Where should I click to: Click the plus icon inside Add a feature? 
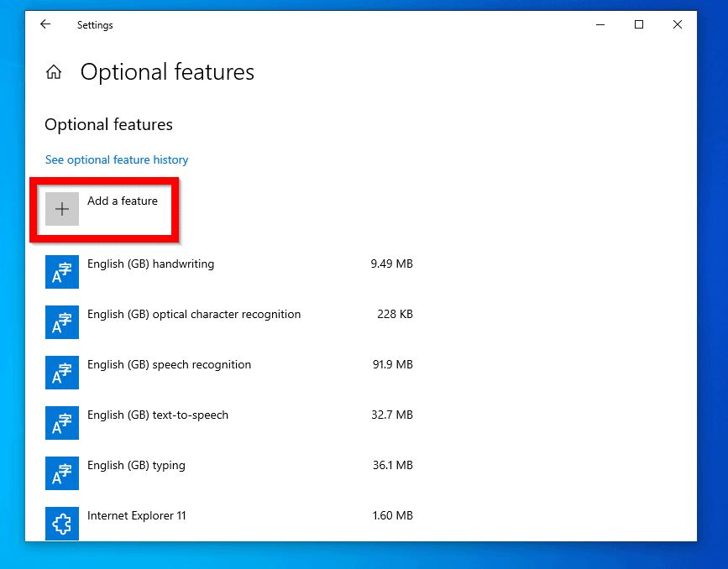[x=61, y=208]
